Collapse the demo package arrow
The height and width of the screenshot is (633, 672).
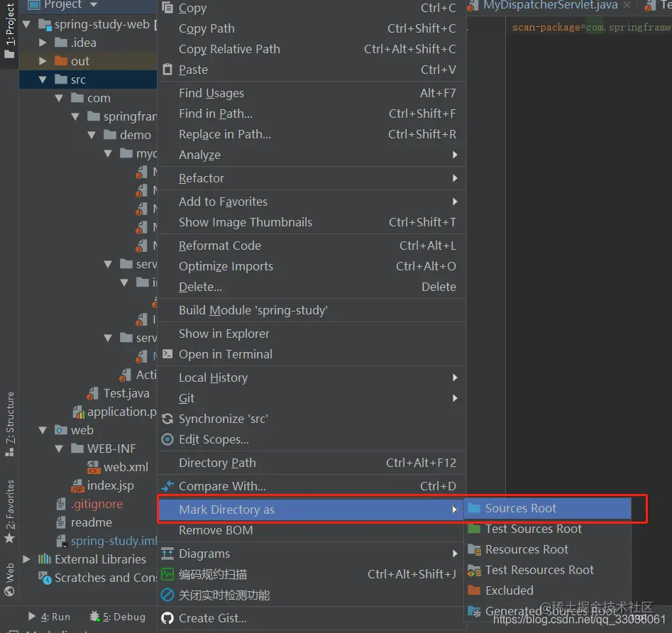coord(92,135)
